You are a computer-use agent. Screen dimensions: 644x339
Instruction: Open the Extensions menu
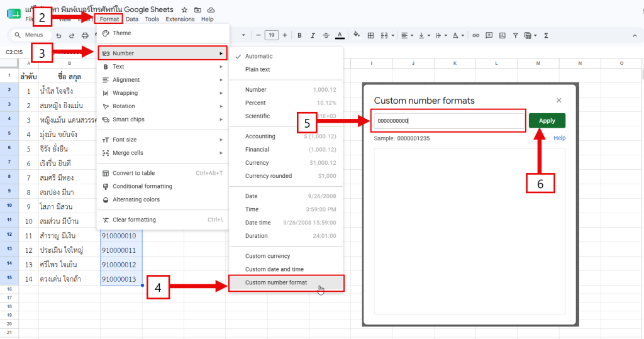[x=180, y=19]
